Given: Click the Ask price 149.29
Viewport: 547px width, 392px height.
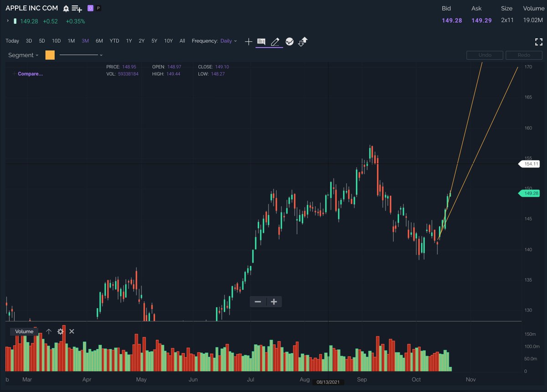Looking at the screenshot, I should pos(481,21).
